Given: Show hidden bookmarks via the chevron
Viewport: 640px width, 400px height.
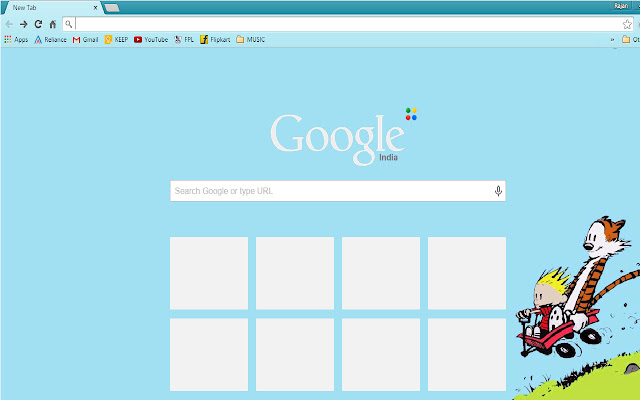Looking at the screenshot, I should pyautogui.click(x=612, y=40).
